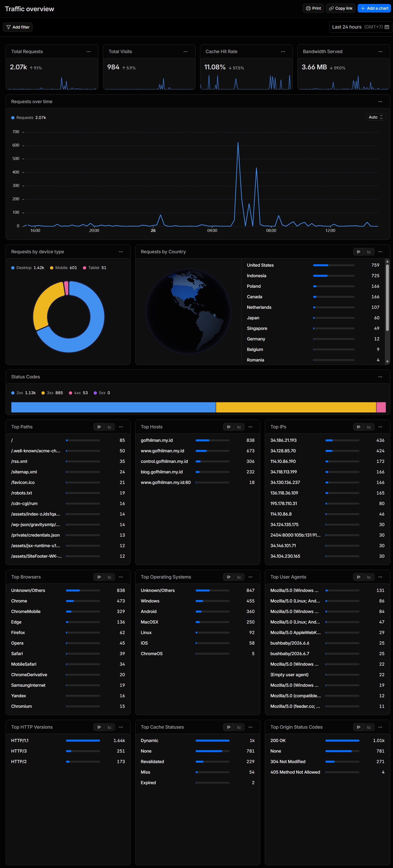Copy link to this dashboard
This screenshot has width=393, height=868.
340,8
